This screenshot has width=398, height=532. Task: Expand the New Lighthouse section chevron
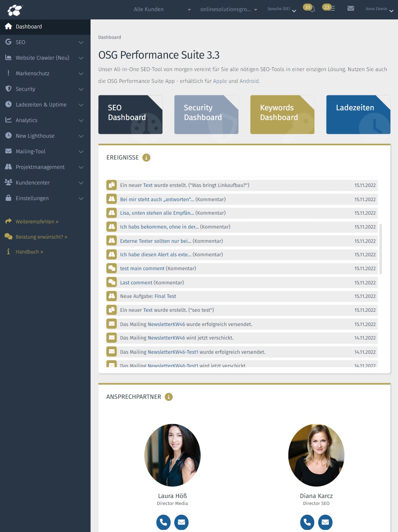click(81, 136)
